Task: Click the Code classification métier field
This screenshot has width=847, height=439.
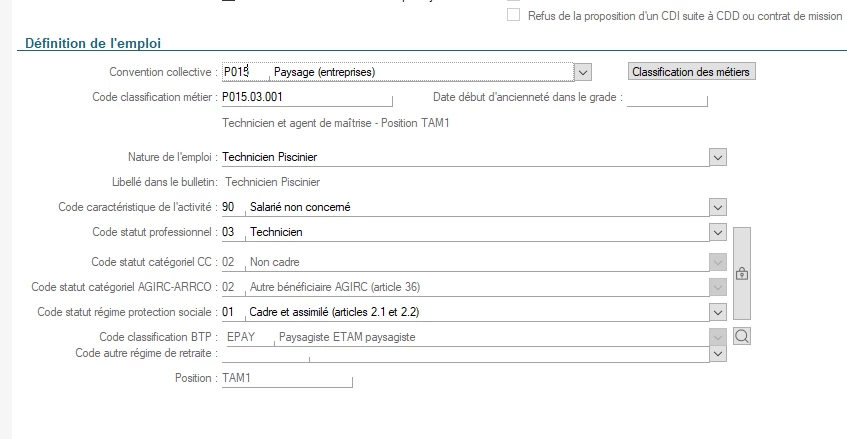Action: point(305,98)
